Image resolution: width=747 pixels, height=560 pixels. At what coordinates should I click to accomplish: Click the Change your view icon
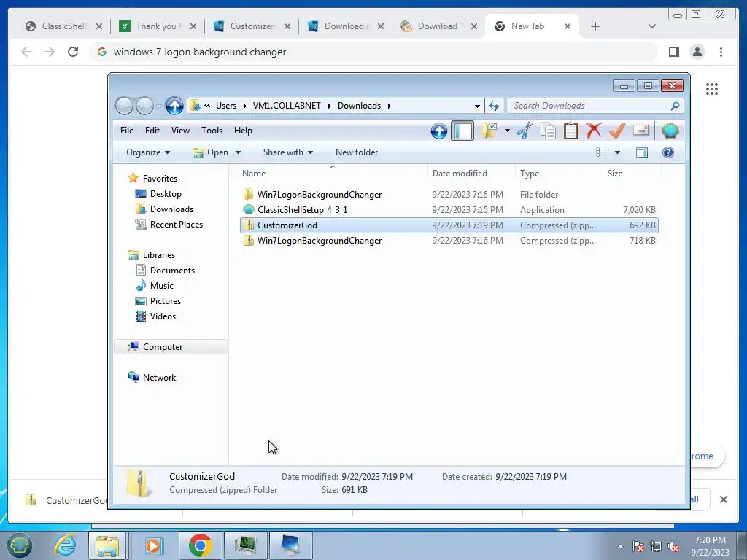point(602,152)
